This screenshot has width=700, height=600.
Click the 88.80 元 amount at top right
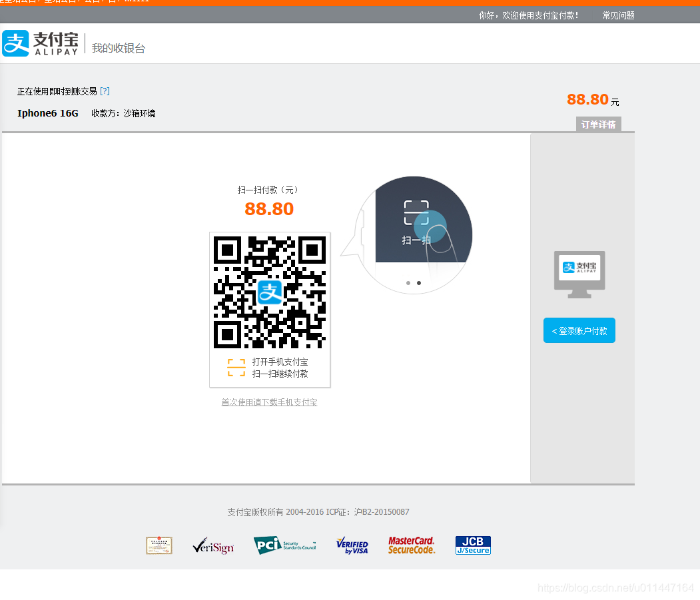593,99
